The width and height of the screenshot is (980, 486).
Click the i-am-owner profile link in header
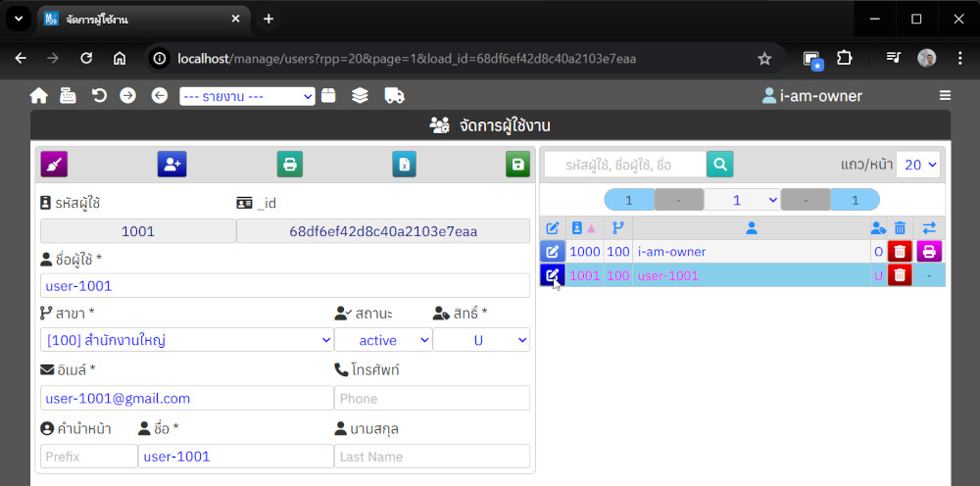[812, 96]
